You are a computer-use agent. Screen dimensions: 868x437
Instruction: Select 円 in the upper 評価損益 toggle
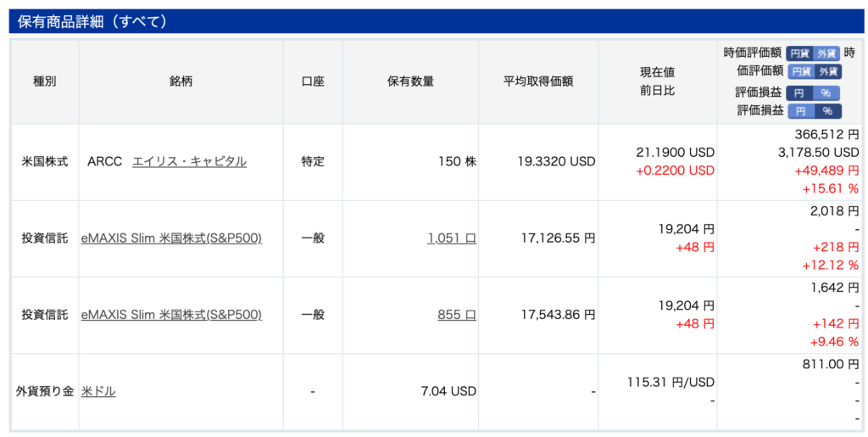click(799, 92)
